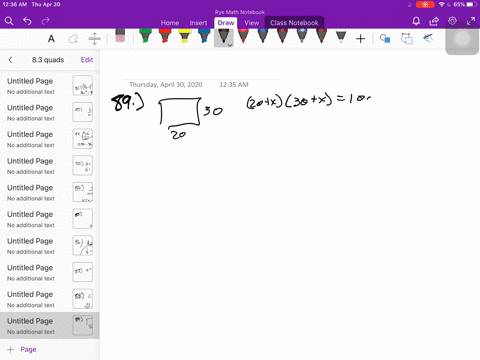The image size is (480, 360).
Task: Add a new pen with the plus icon
Action: 360,39
